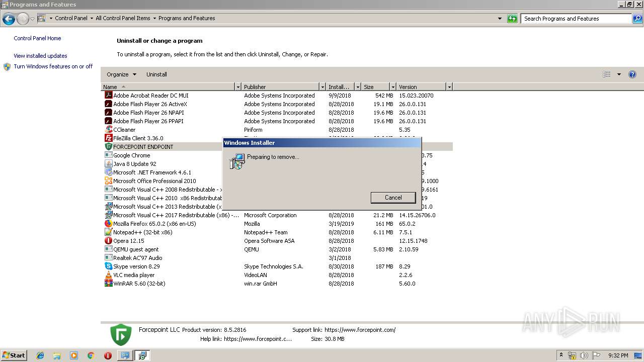Select the Opera Software ASA publisher cell
The width and height of the screenshot is (644, 362).
pos(269,241)
